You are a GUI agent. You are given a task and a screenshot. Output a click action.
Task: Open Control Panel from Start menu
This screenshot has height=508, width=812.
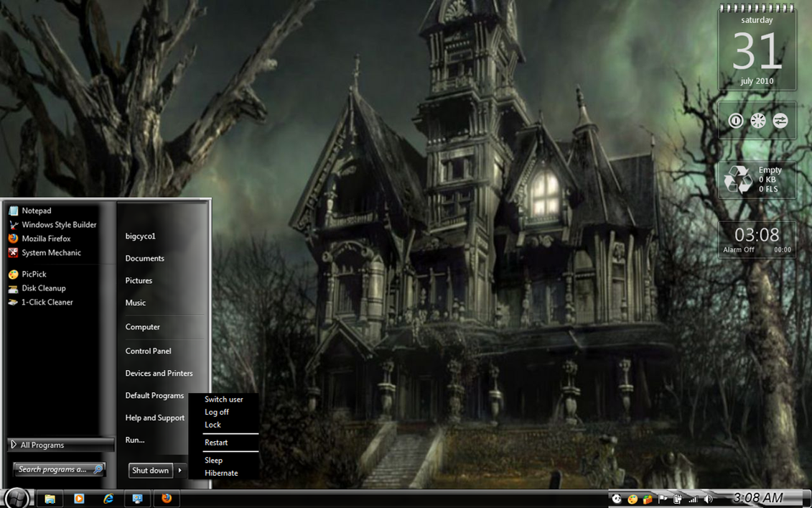[x=148, y=351]
